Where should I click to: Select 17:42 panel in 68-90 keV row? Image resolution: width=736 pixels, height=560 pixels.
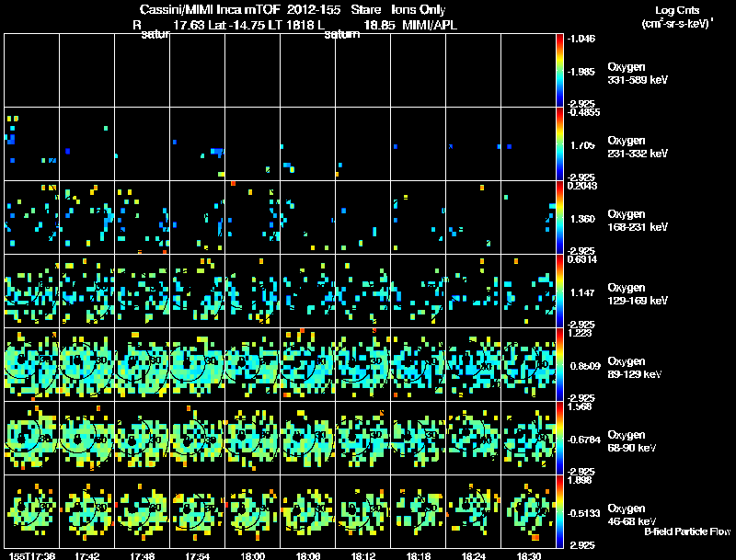pyautogui.click(x=86, y=438)
